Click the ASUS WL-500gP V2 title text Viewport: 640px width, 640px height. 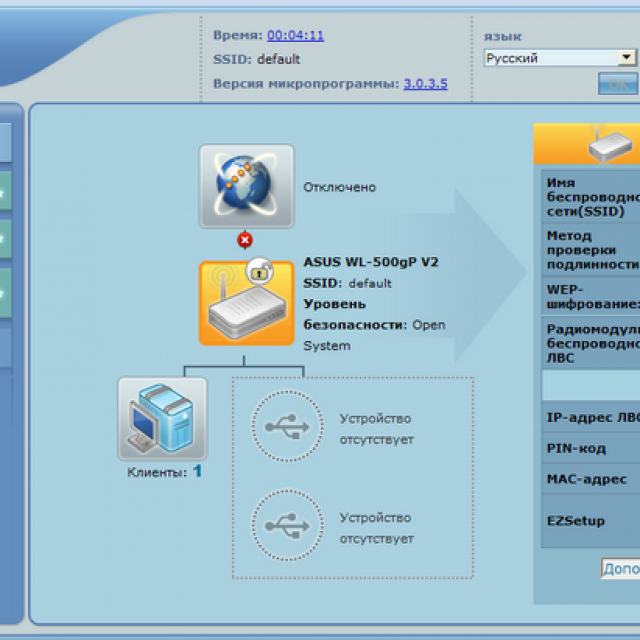coord(371,262)
